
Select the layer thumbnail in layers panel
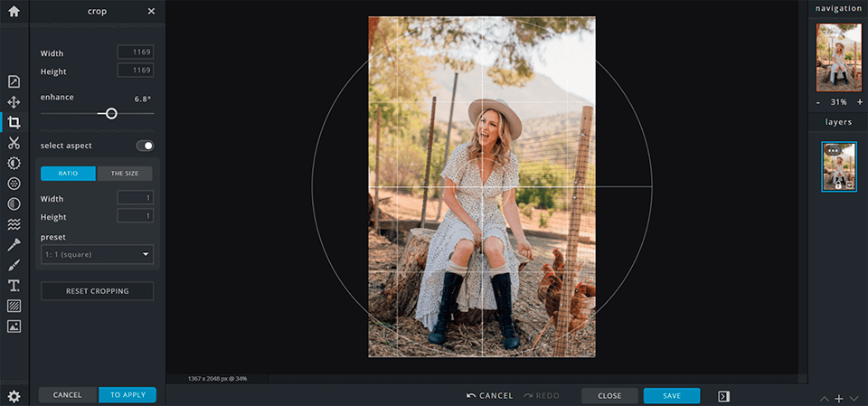[x=839, y=166]
